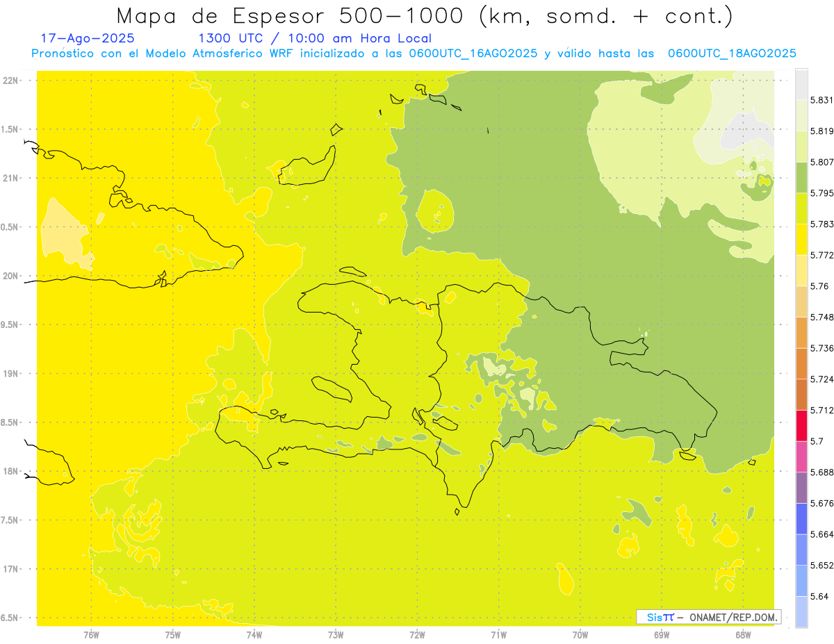Image resolution: width=834 pixels, height=644 pixels.
Task: Click the 72W longitude label
Action: [417, 634]
